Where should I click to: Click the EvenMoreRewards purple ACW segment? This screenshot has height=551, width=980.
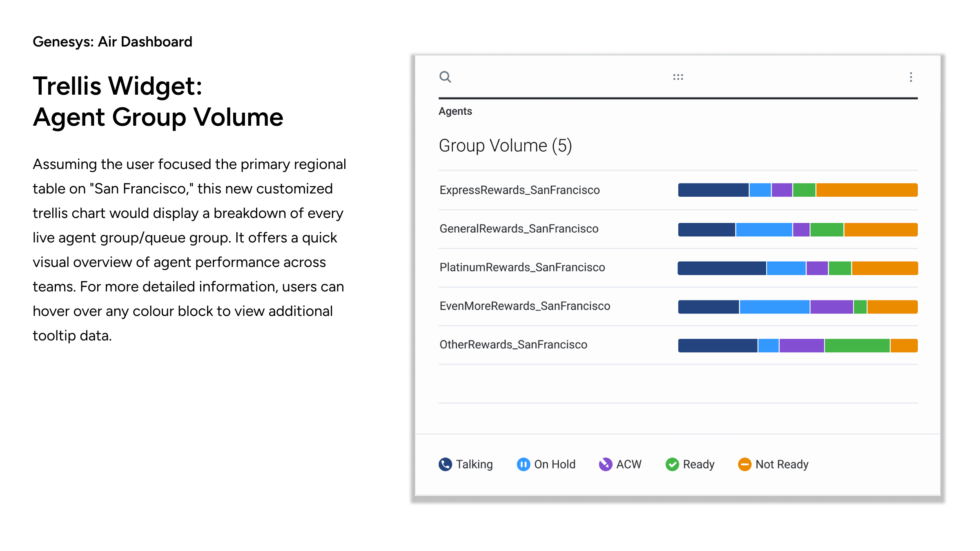point(831,307)
